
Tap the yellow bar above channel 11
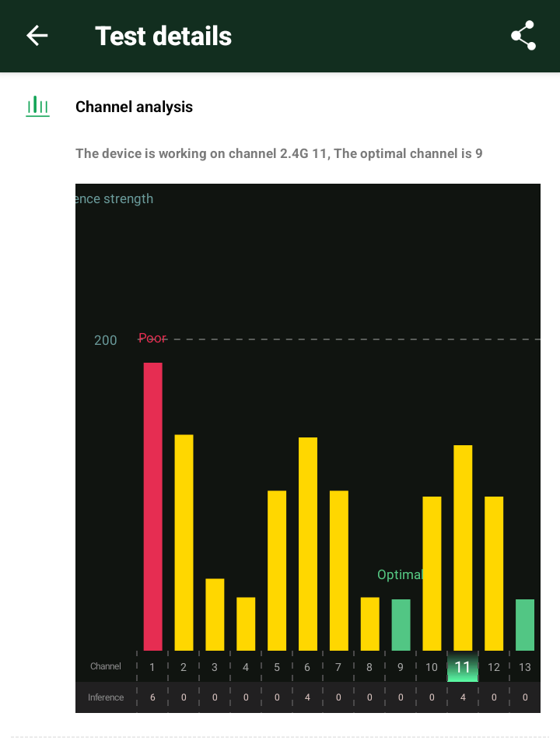pyautogui.click(x=463, y=547)
